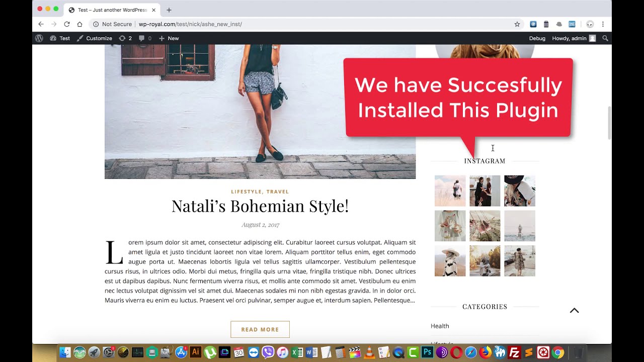Open Chrome's three-dot menu
Viewport: 644px width, 362px height.
click(603, 24)
